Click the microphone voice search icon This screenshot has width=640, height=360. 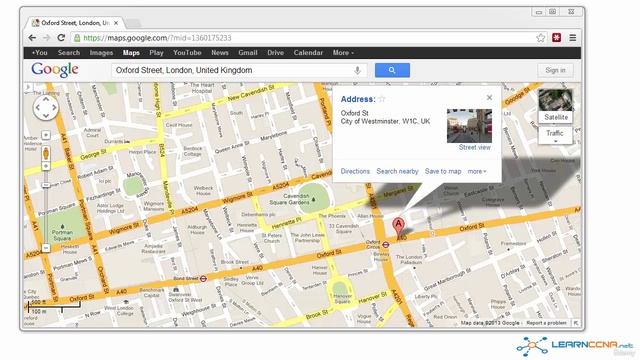tap(357, 70)
